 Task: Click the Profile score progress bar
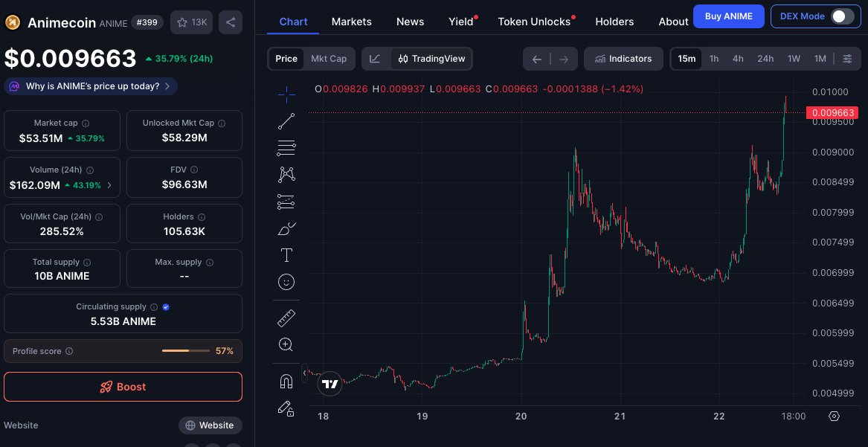pos(186,351)
